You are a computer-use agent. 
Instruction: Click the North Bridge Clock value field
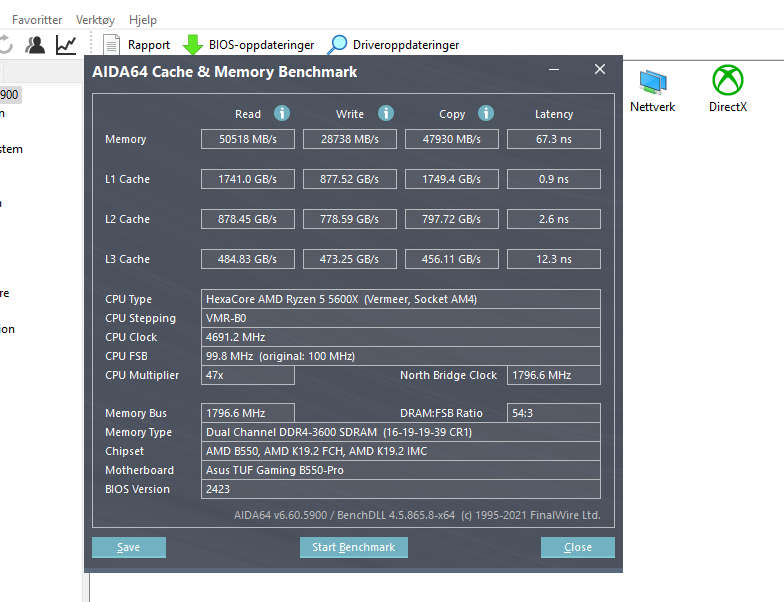pos(554,375)
